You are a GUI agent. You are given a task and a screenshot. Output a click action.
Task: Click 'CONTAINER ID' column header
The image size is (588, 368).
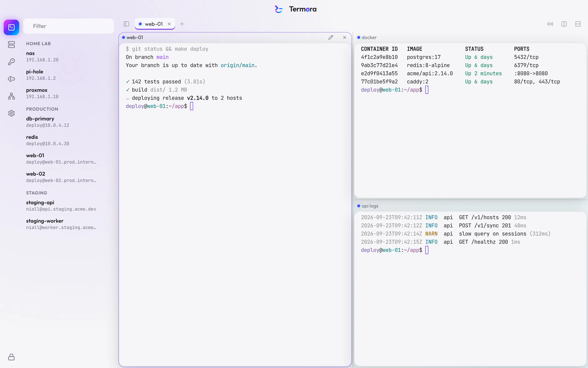(x=379, y=49)
